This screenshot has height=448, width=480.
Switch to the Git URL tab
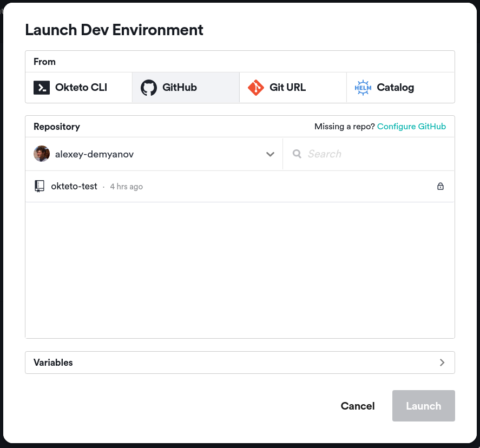coord(292,87)
